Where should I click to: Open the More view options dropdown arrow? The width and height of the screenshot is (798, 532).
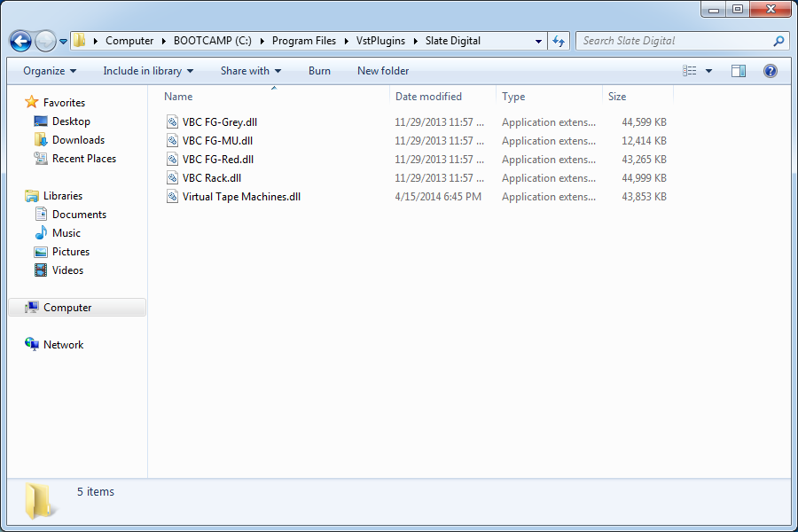[x=708, y=71]
